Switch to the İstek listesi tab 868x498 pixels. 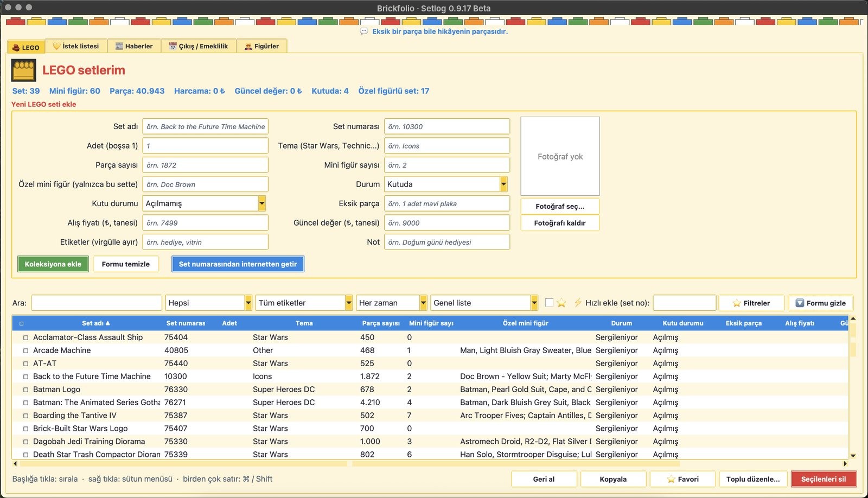(x=76, y=46)
